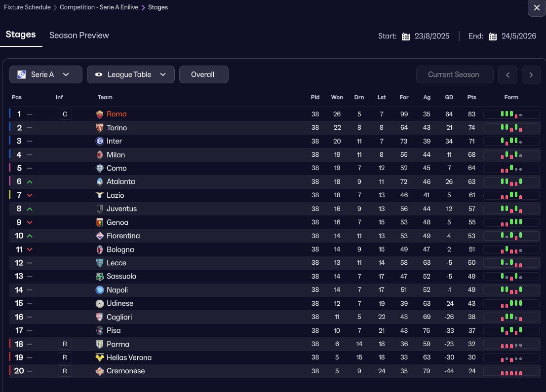The width and height of the screenshot is (546, 392).
Task: Click the Juventus club badge icon
Action: click(x=100, y=209)
